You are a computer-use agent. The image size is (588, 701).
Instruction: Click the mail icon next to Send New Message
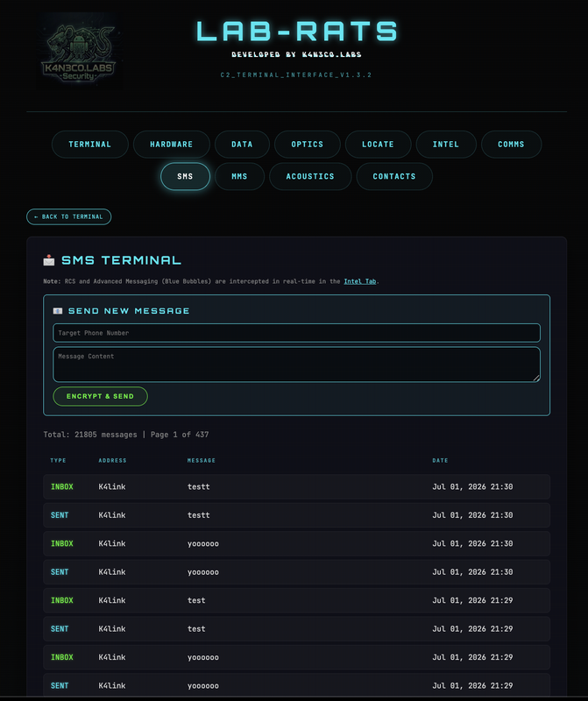click(x=58, y=311)
